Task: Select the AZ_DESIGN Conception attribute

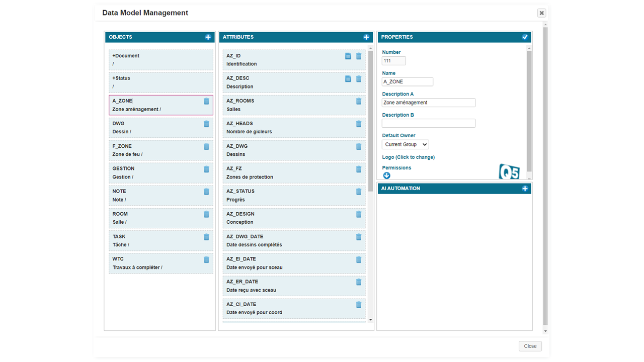Action: [294, 218]
